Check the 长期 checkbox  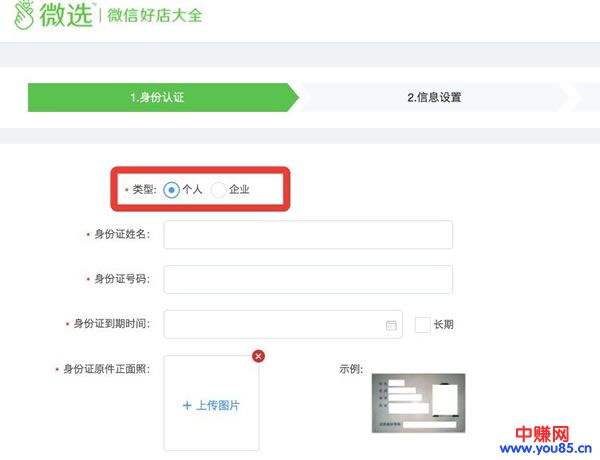coord(422,325)
